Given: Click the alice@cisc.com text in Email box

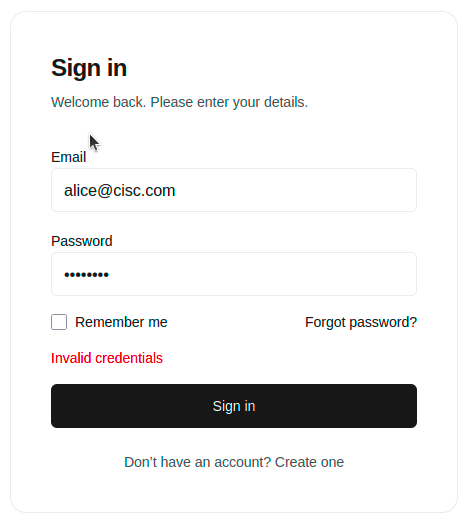Looking at the screenshot, I should pos(119,191).
